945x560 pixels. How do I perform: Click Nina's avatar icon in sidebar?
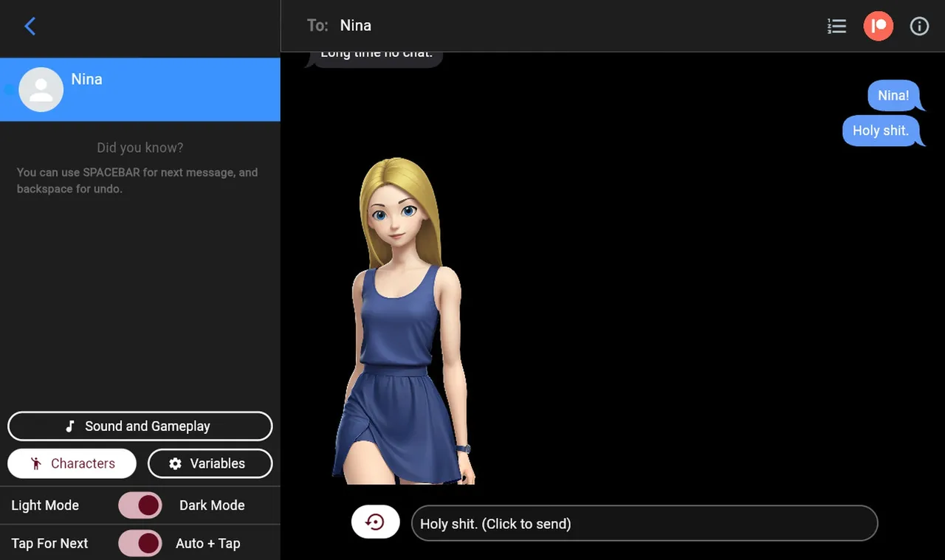(x=41, y=89)
